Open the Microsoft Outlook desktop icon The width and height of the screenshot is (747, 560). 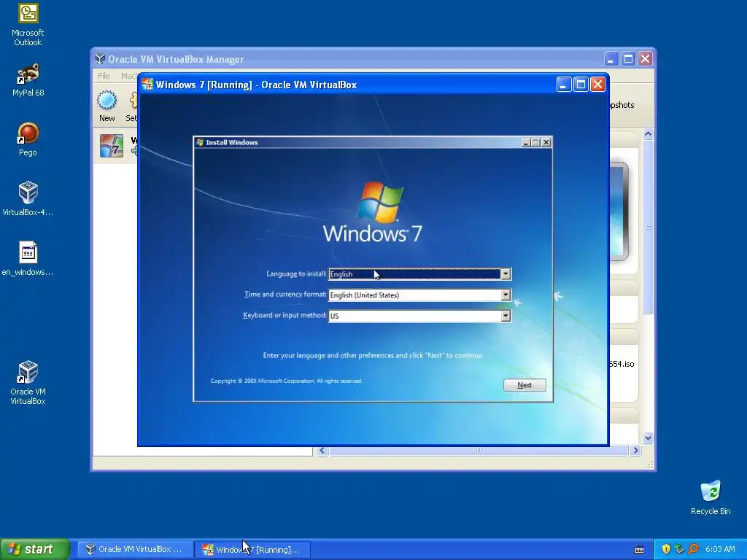28,25
